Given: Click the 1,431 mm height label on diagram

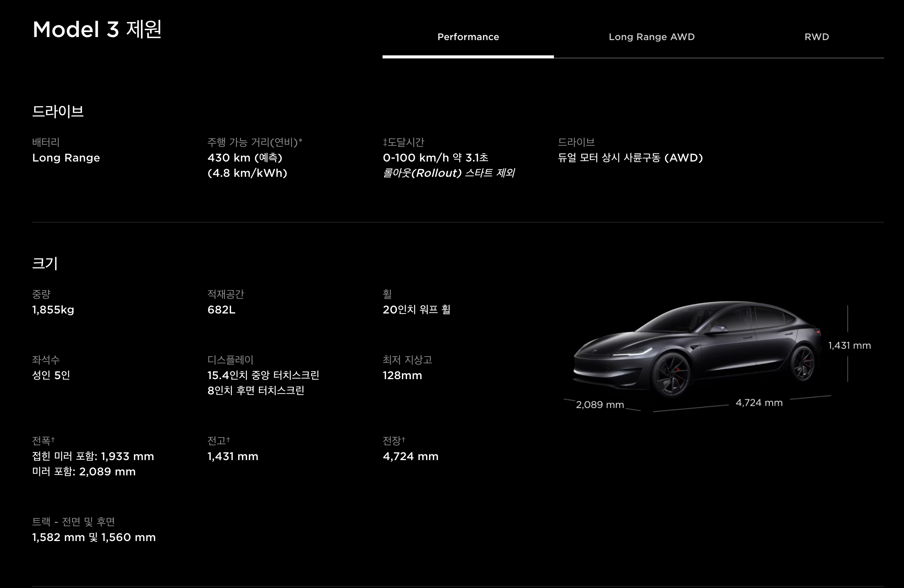Looking at the screenshot, I should tap(849, 346).
